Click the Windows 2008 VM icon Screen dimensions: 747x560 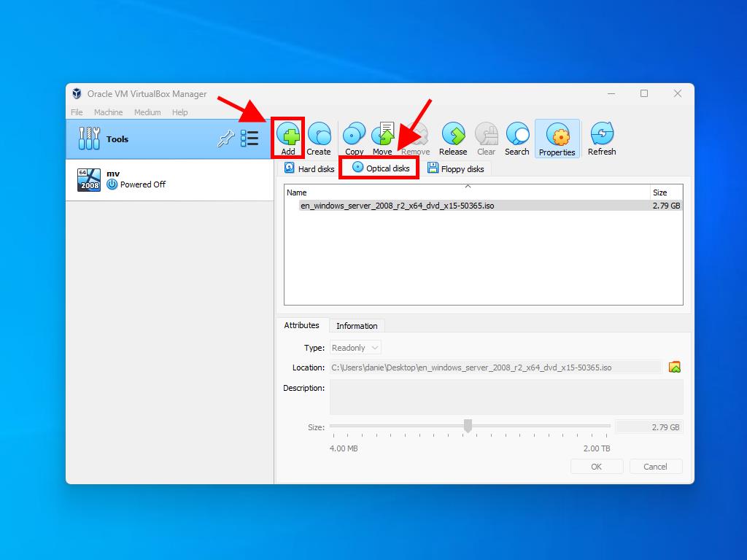tap(89, 180)
